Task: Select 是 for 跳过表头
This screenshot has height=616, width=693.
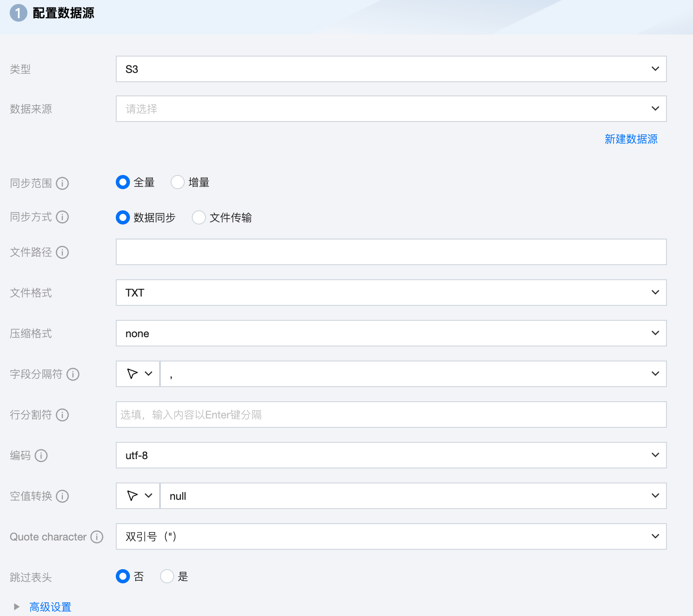Action: coord(167,576)
